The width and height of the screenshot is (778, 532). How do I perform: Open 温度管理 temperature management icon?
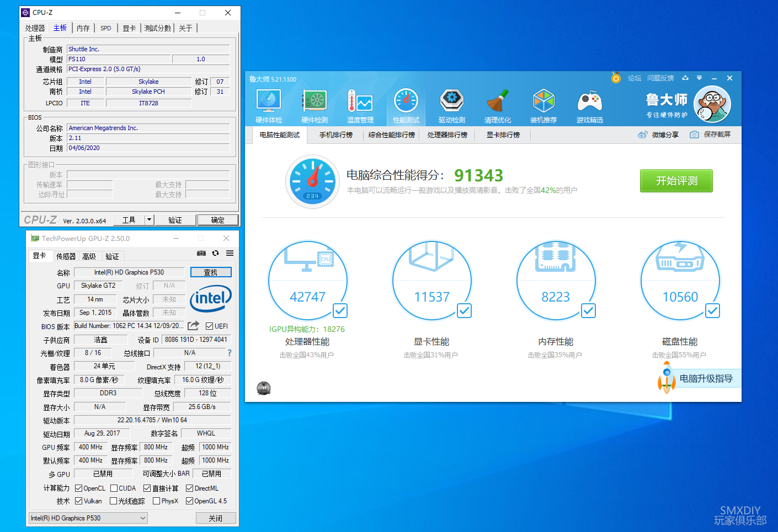360,106
